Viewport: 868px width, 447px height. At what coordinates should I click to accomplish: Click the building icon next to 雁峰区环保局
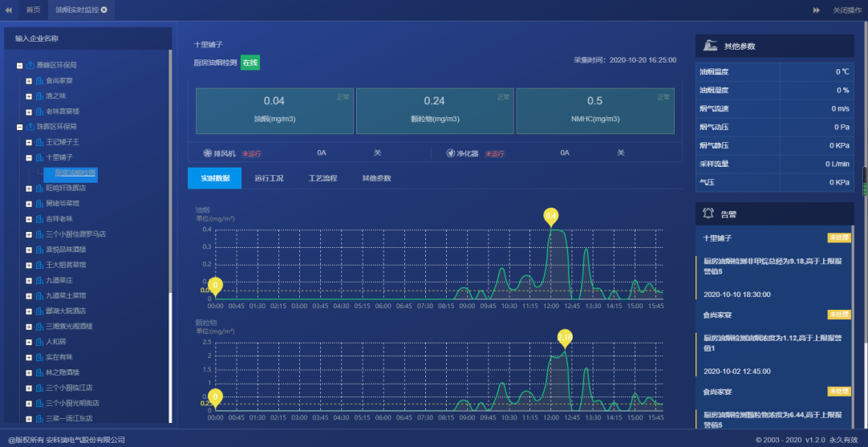click(x=30, y=65)
